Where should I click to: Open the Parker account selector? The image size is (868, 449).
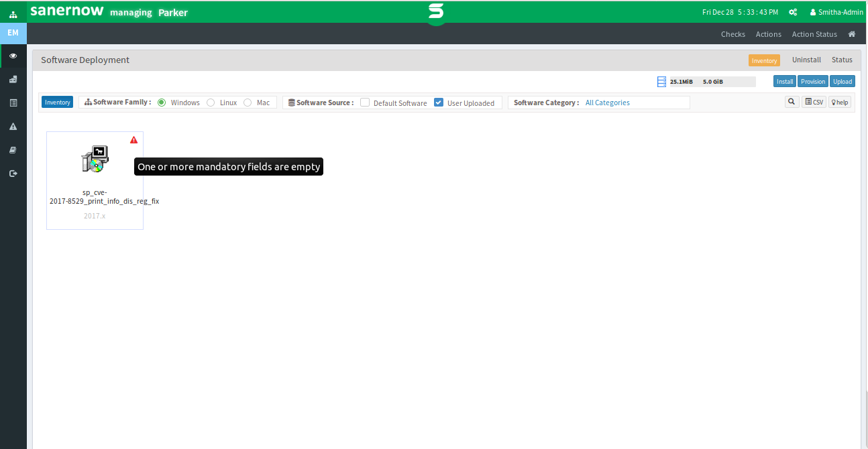[x=173, y=13]
